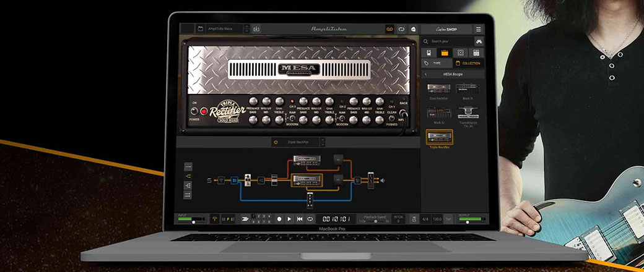Open the recorder icon left of track numbers
Screen dimensions: 644x272
245,219
